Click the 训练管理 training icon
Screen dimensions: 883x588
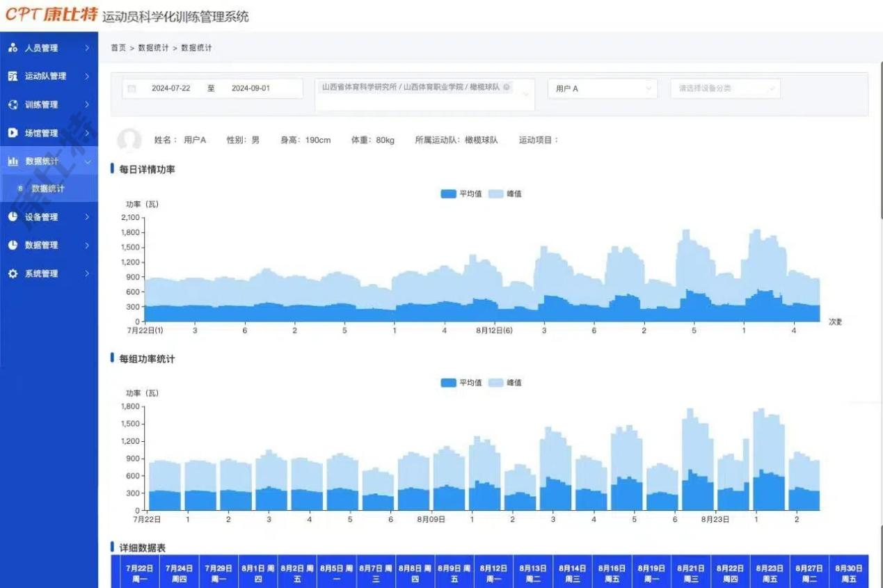[13, 105]
